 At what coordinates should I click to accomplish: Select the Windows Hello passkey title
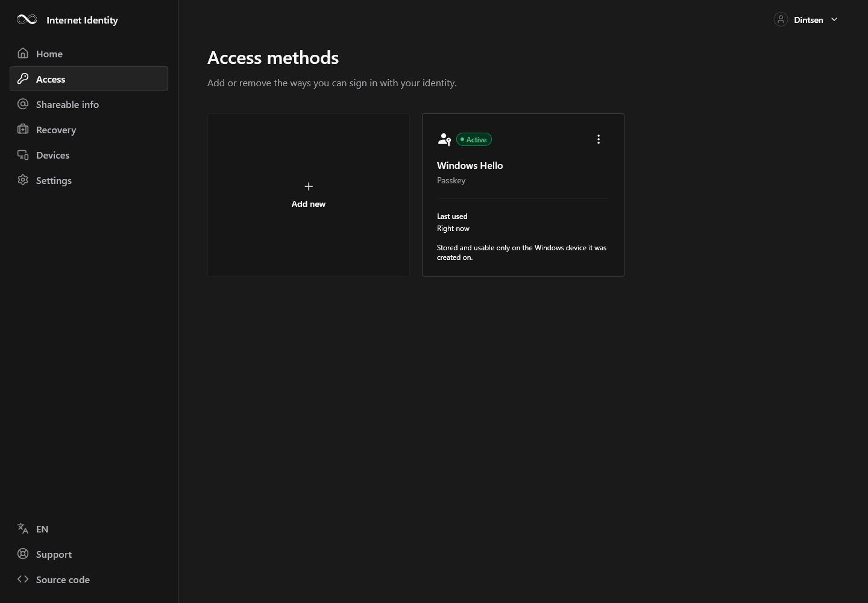click(x=470, y=165)
